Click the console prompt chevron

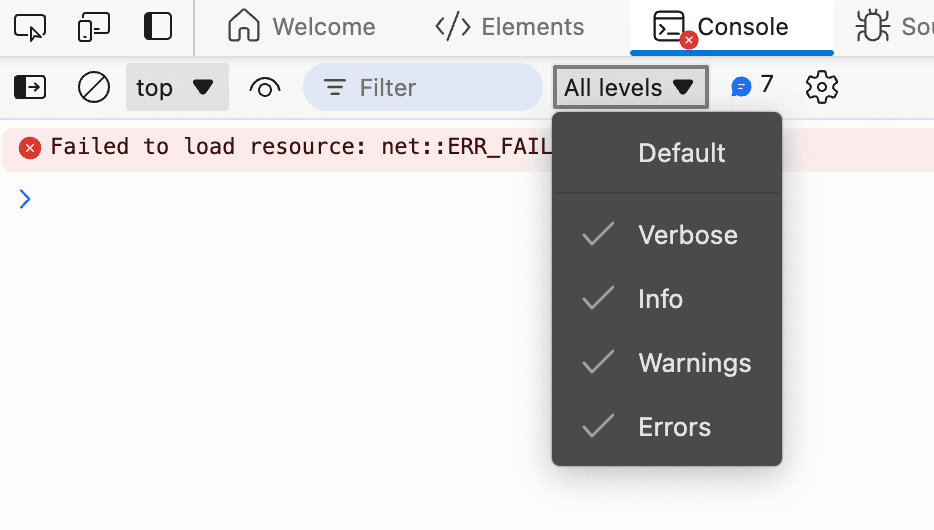(x=25, y=199)
